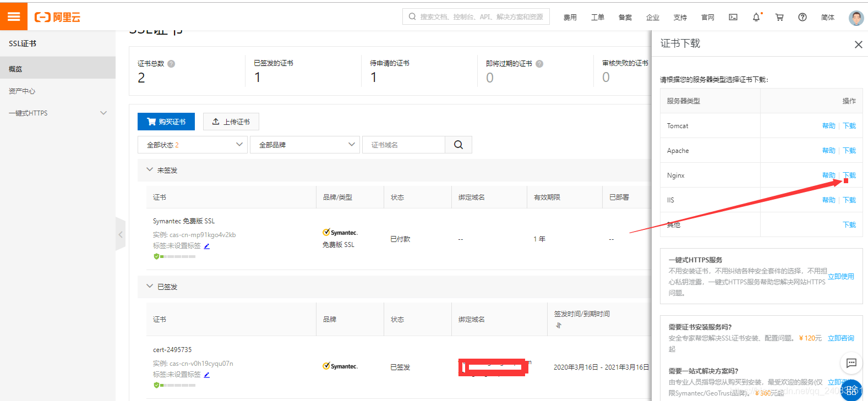Open the shopping cart icon
Viewport: 868px width, 401px height.
(779, 17)
